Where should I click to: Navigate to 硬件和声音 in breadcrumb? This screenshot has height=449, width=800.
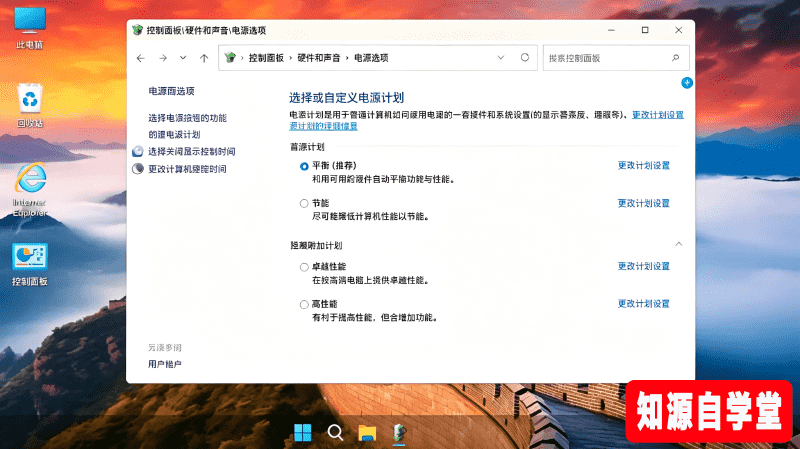pos(318,58)
